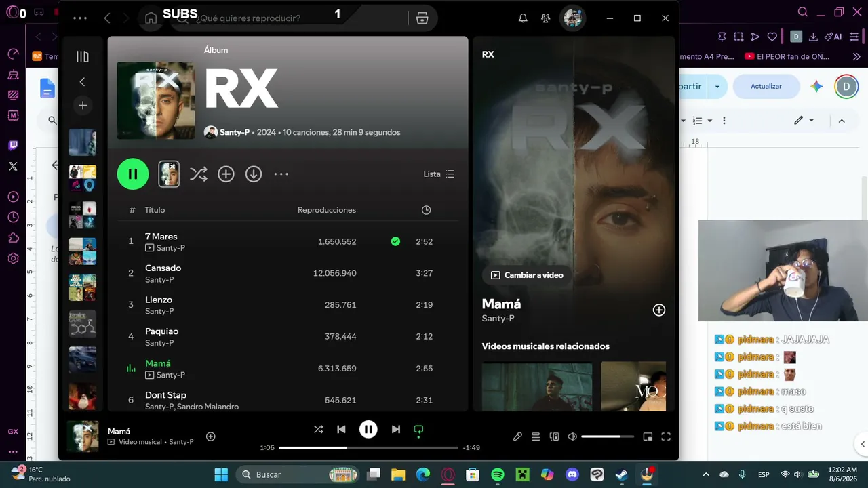Open Santy-P link in now playing panel
Image resolution: width=868 pixels, height=488 pixels.
[498, 319]
